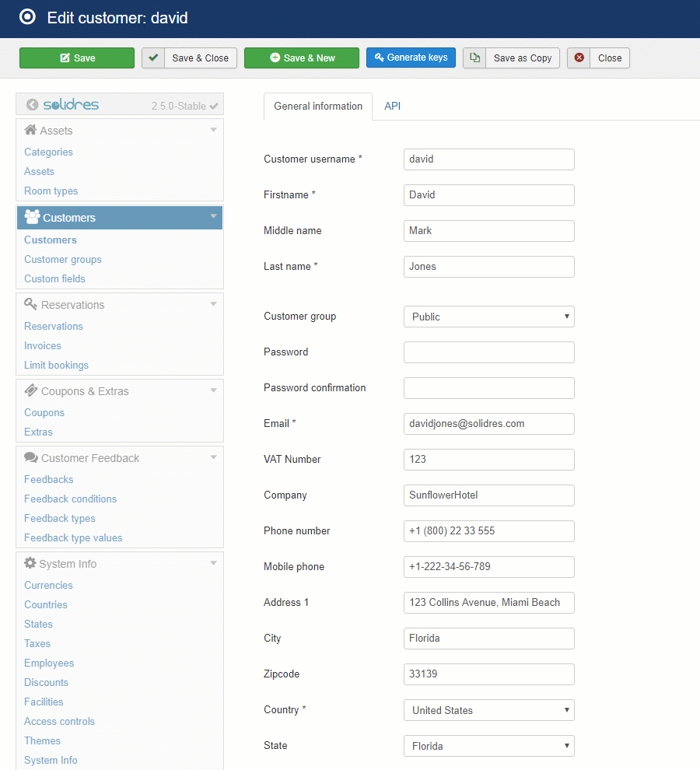Open the Country selection dropdown
Screen dimensions: 700x770
point(488,710)
